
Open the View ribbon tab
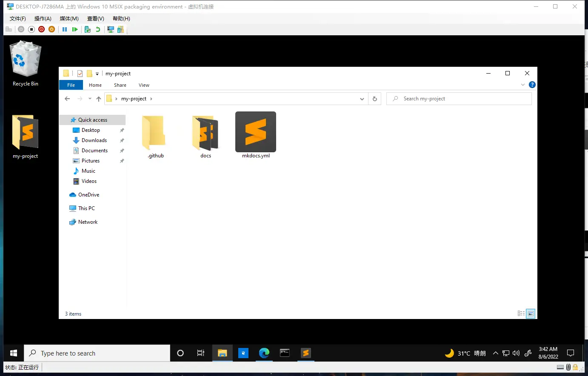[x=144, y=85]
